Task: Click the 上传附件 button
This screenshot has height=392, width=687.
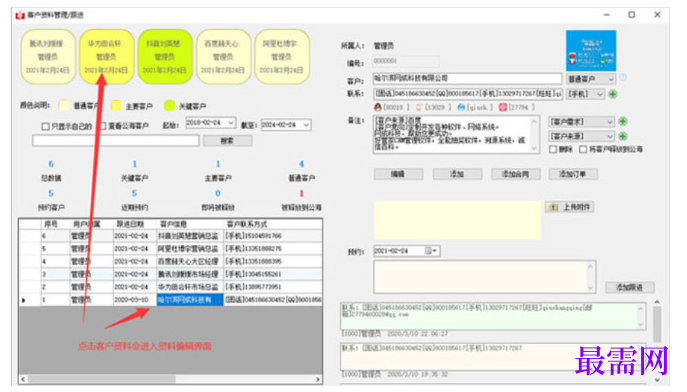Action: coord(569,207)
